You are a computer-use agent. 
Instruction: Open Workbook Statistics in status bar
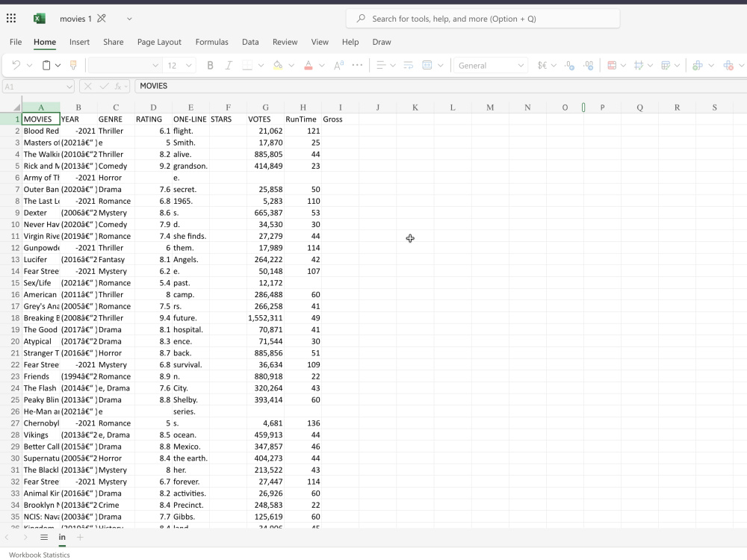[40, 555]
